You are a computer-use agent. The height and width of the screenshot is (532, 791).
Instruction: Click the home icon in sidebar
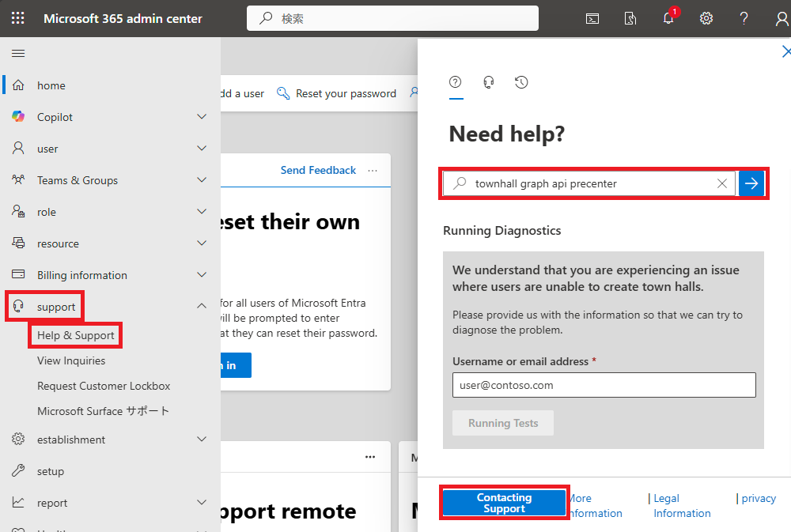(x=18, y=85)
